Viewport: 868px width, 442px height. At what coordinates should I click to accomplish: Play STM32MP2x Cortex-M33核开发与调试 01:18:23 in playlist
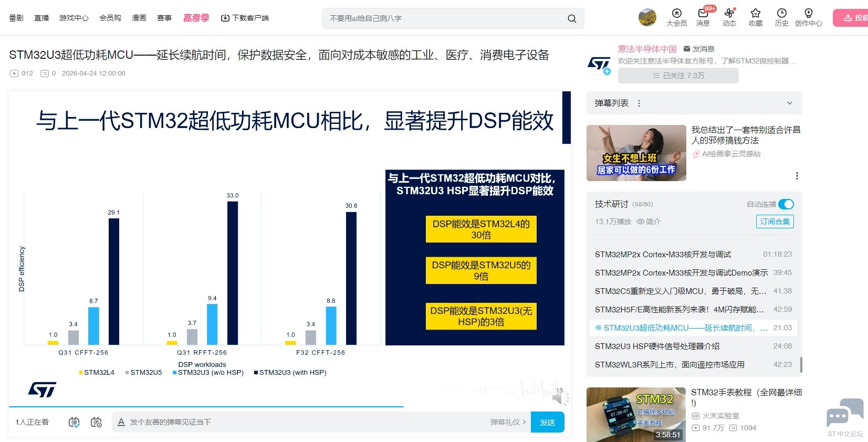pyautogui.click(x=693, y=255)
